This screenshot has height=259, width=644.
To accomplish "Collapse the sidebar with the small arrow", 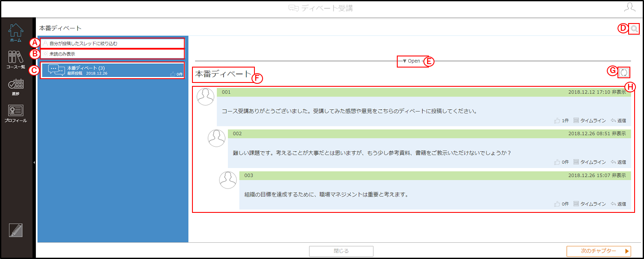I will [x=34, y=162].
